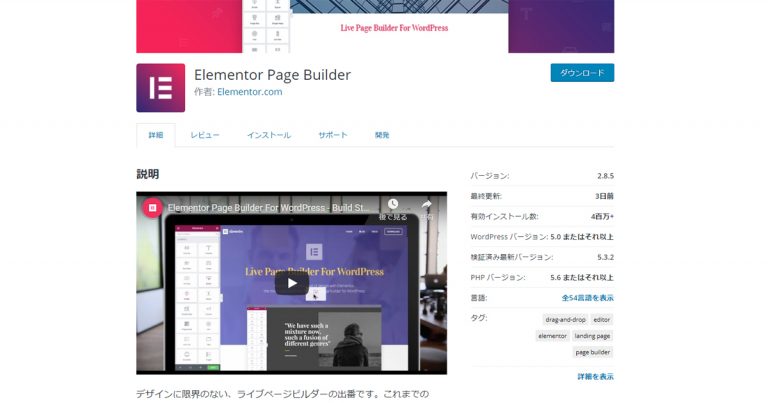Click the editor tag

click(x=602, y=319)
